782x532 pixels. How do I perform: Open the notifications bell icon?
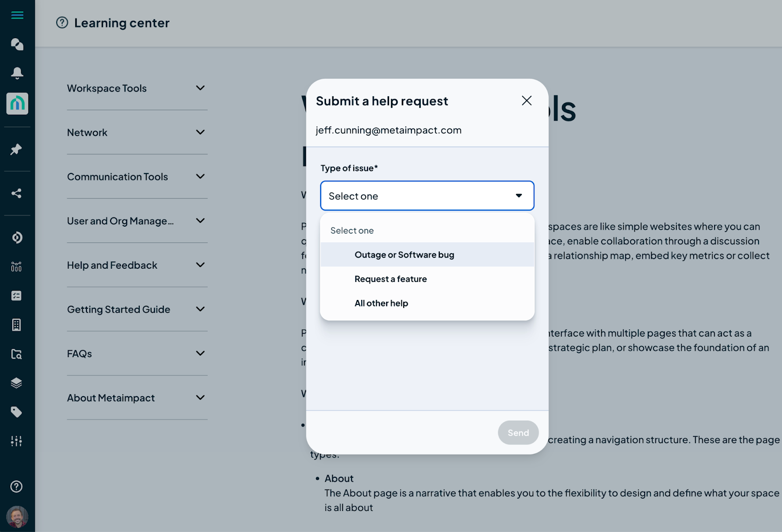point(17,73)
